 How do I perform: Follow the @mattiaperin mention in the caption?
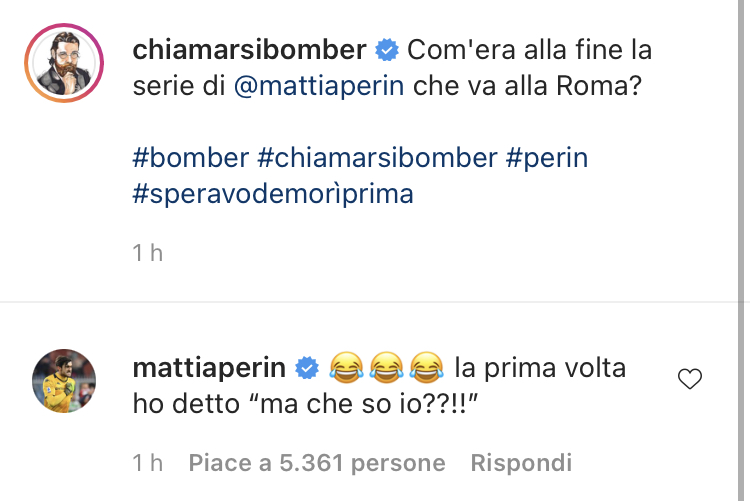pyautogui.click(x=319, y=86)
